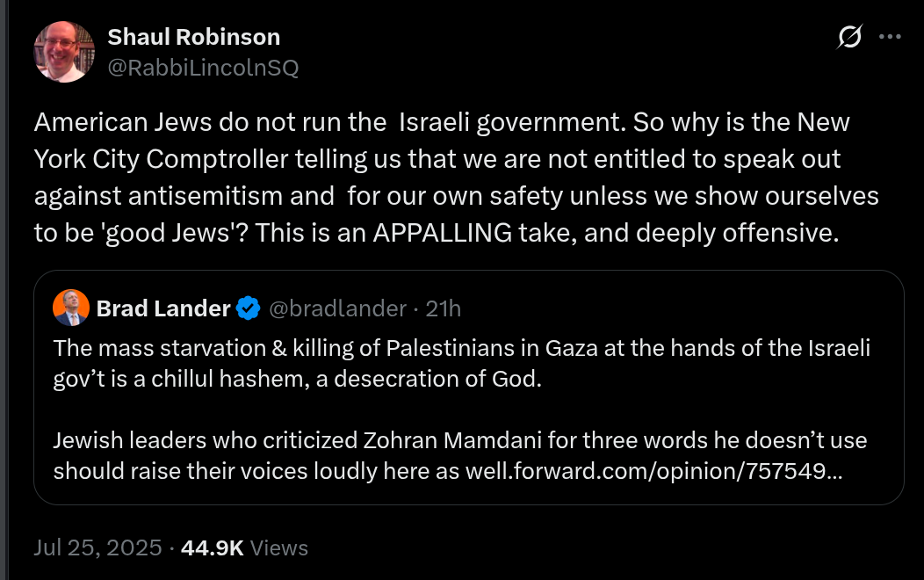Open Shaul Robinson's profile picture
This screenshot has height=580, width=924.
64,52
